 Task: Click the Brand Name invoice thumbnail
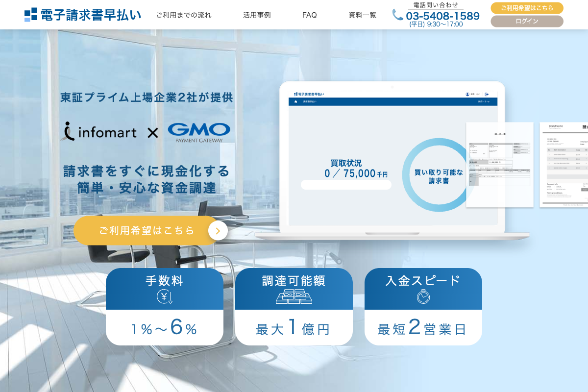[x=564, y=165]
